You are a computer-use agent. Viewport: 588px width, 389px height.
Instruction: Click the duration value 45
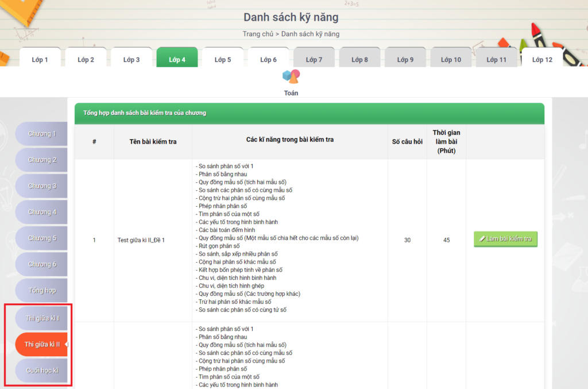pyautogui.click(x=446, y=240)
